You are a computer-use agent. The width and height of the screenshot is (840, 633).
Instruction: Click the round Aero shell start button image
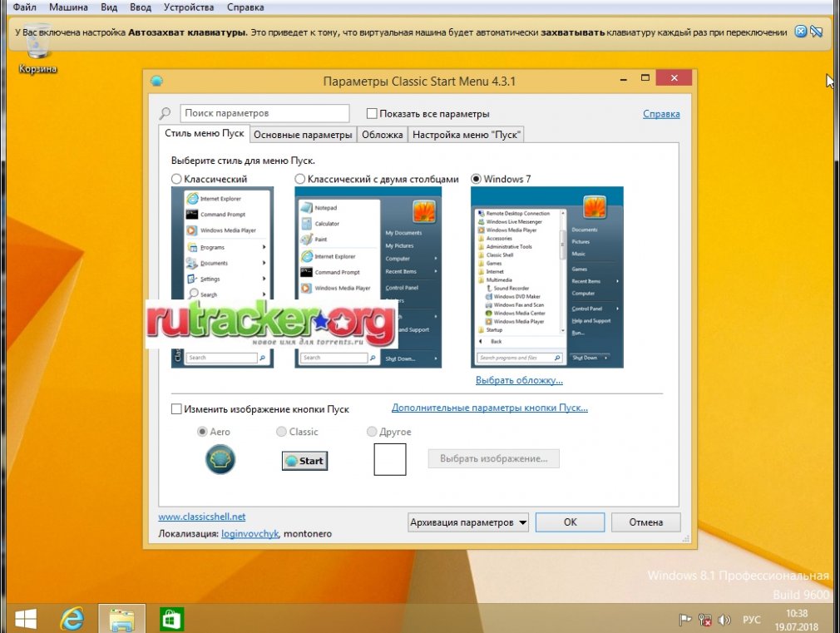pyautogui.click(x=220, y=459)
